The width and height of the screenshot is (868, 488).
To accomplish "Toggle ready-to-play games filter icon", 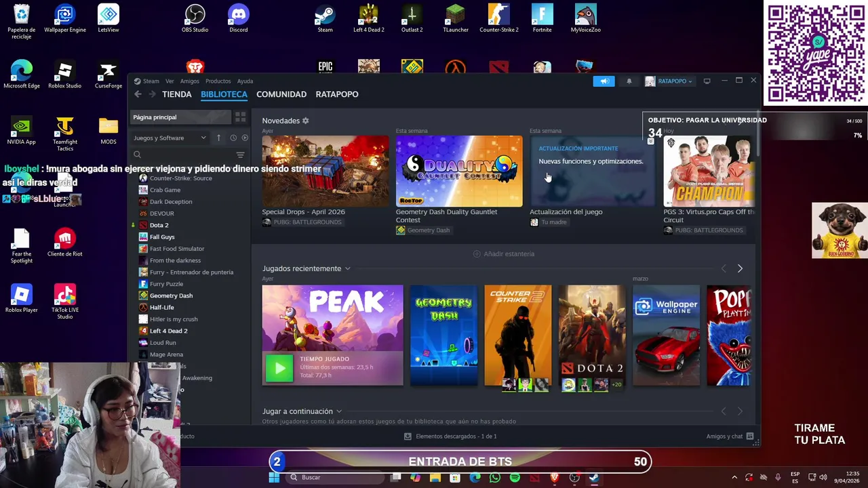I will click(x=245, y=138).
